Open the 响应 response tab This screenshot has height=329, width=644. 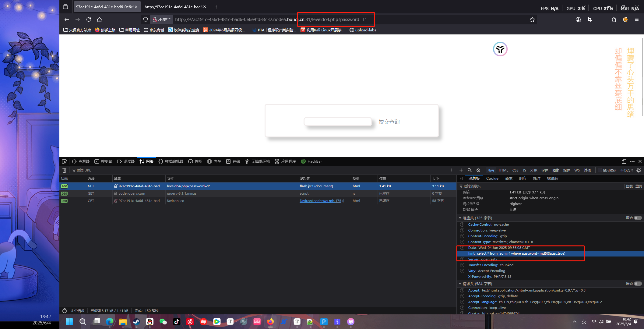[523, 179]
